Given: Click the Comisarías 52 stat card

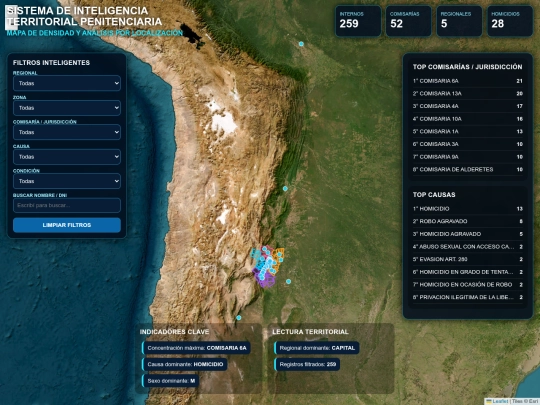Looking at the screenshot, I should (408, 21).
